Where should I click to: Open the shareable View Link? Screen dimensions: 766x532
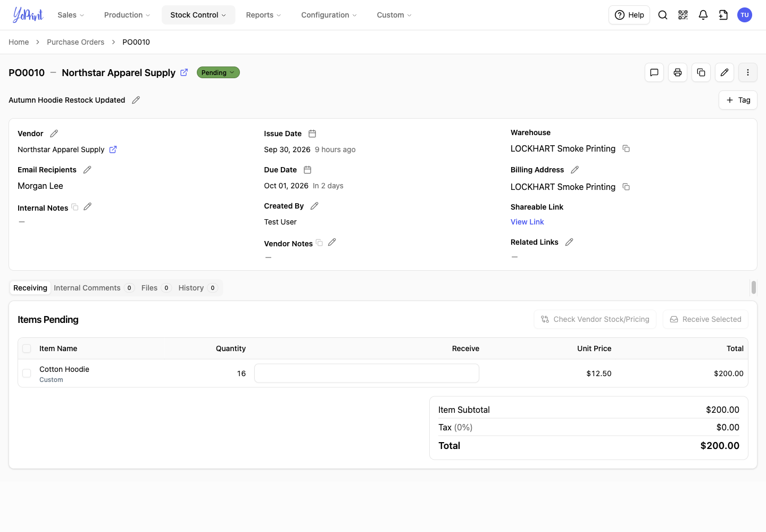tap(527, 222)
